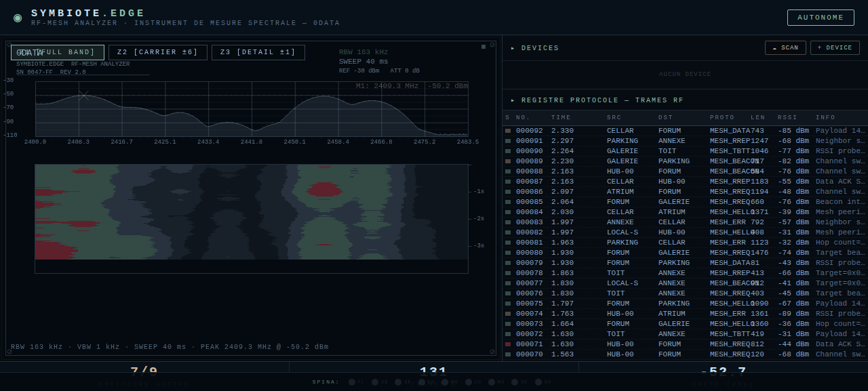
Task: Click MESH_TBTT protocol in frame 000072
Action: click(730, 334)
